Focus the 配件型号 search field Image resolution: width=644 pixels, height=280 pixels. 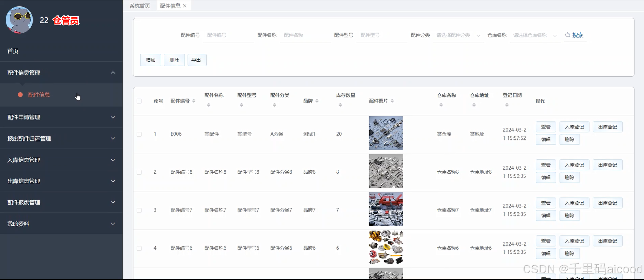[382, 35]
